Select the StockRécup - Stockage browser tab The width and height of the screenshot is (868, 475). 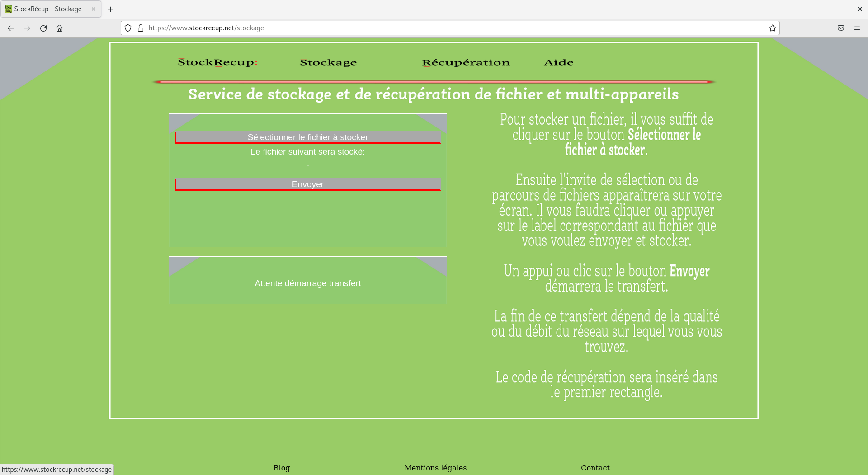(51, 9)
